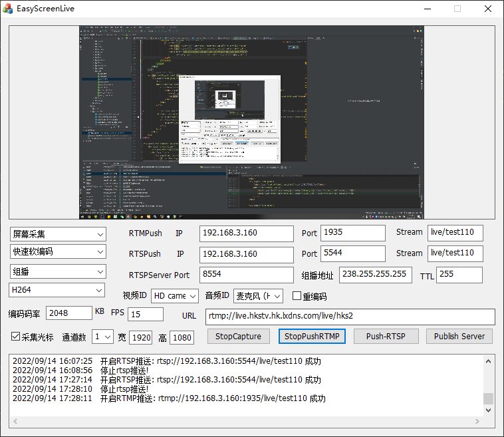Click the StopCapture button
The image size is (504, 437).
[239, 337]
